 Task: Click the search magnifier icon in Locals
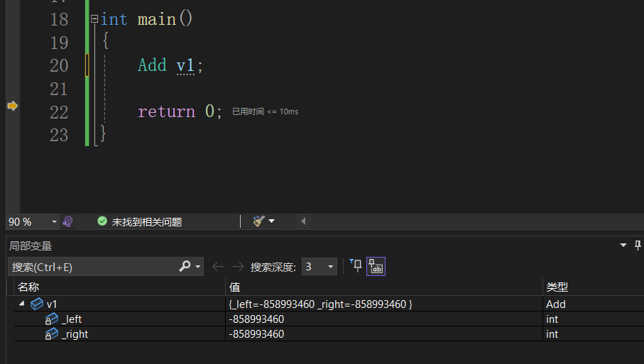[185, 266]
